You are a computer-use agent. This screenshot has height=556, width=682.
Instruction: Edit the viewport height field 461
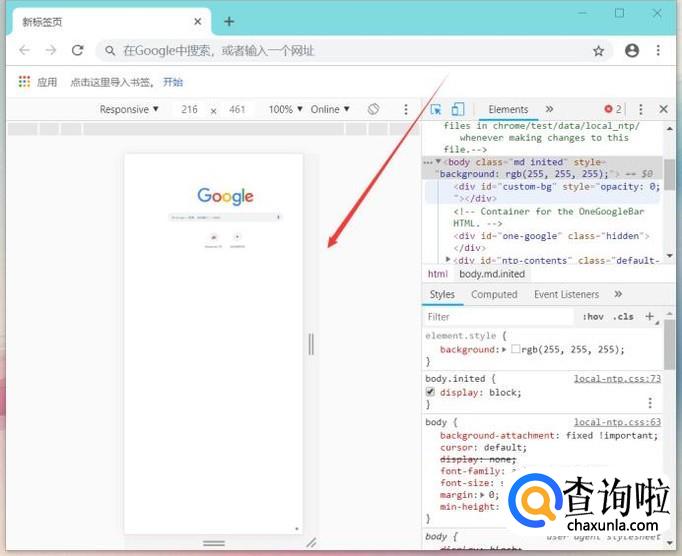237,109
